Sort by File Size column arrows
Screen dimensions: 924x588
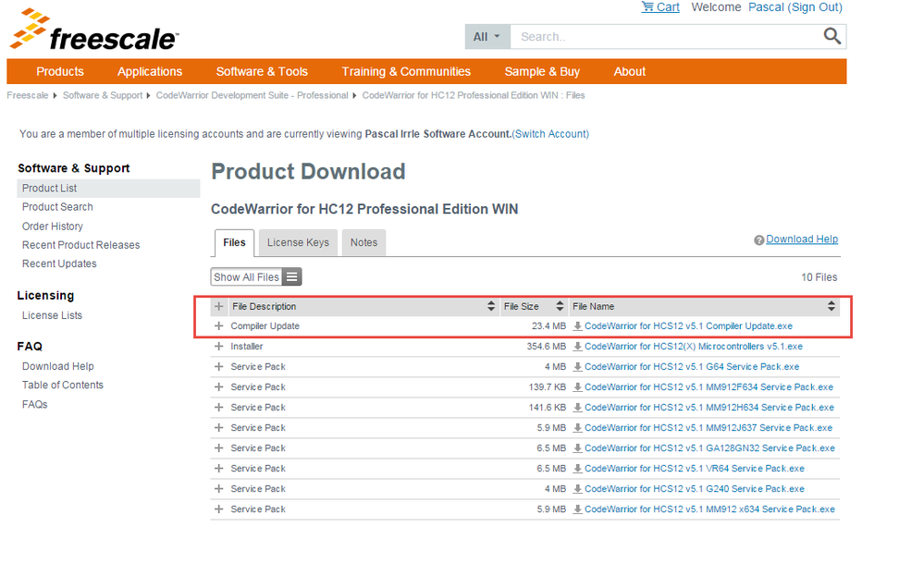click(x=560, y=306)
